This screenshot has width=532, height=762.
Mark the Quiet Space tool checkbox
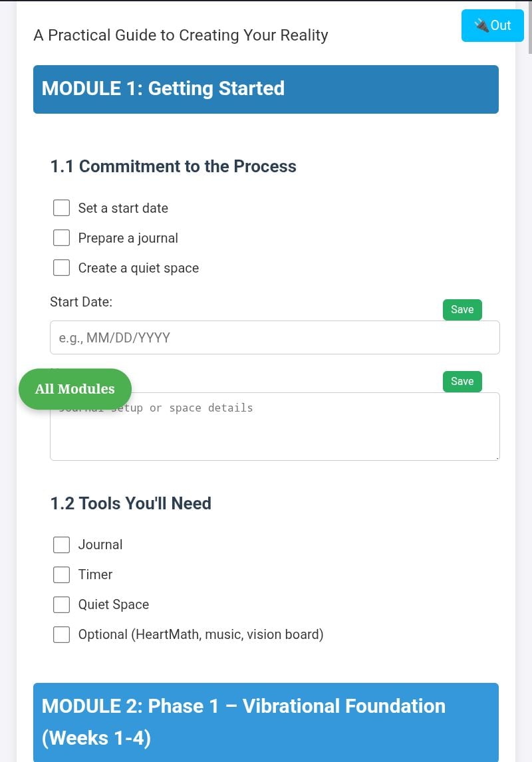(62, 604)
